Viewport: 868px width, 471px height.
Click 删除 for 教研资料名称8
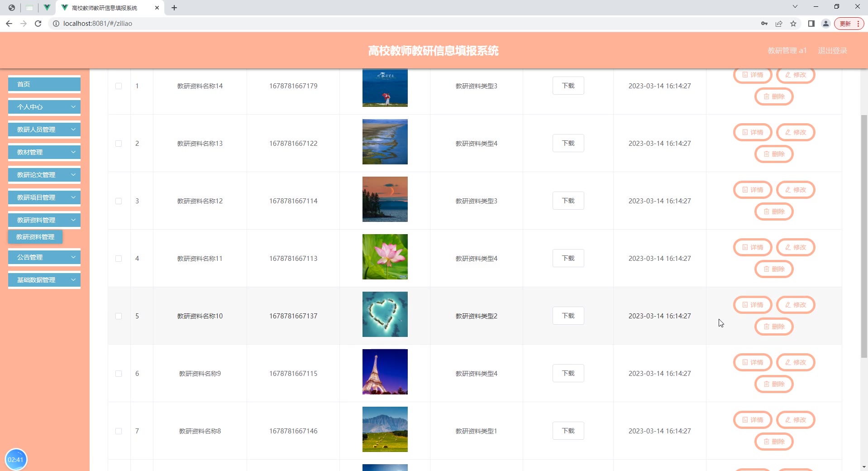tap(774, 442)
